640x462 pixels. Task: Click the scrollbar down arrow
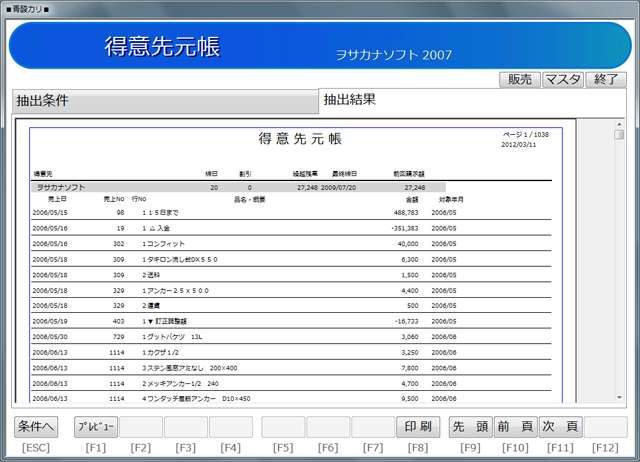point(619,398)
